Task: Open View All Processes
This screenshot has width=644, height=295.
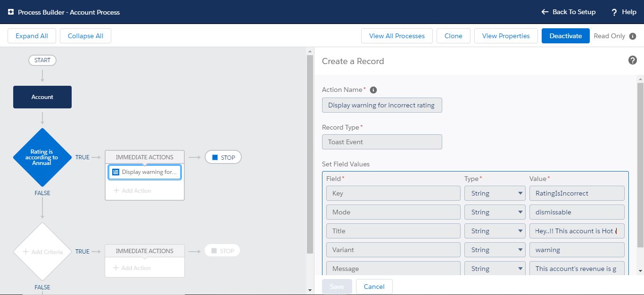Action: click(396, 35)
